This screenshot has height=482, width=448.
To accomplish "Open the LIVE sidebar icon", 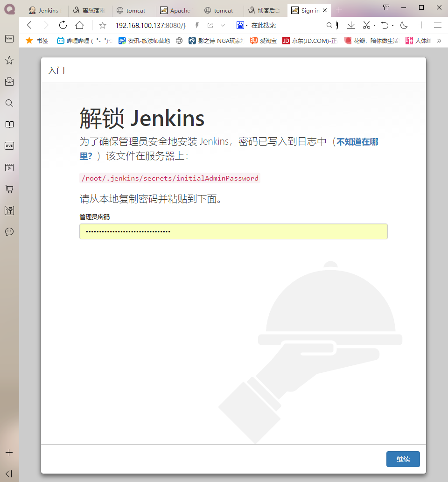I will click(x=9, y=146).
